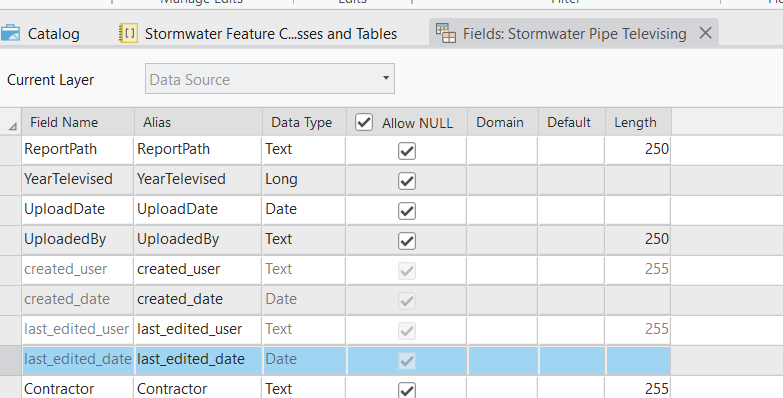Click the Alias column header
This screenshot has width=783, height=398.
pos(198,122)
